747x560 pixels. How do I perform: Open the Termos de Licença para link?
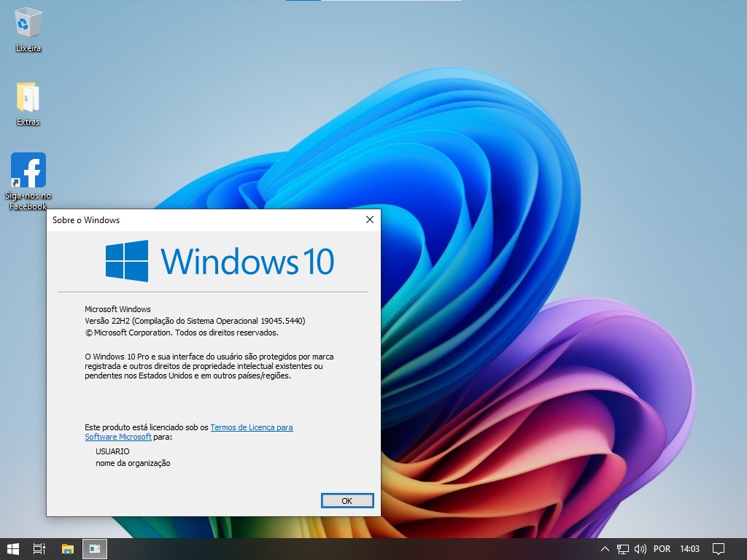tap(252, 427)
